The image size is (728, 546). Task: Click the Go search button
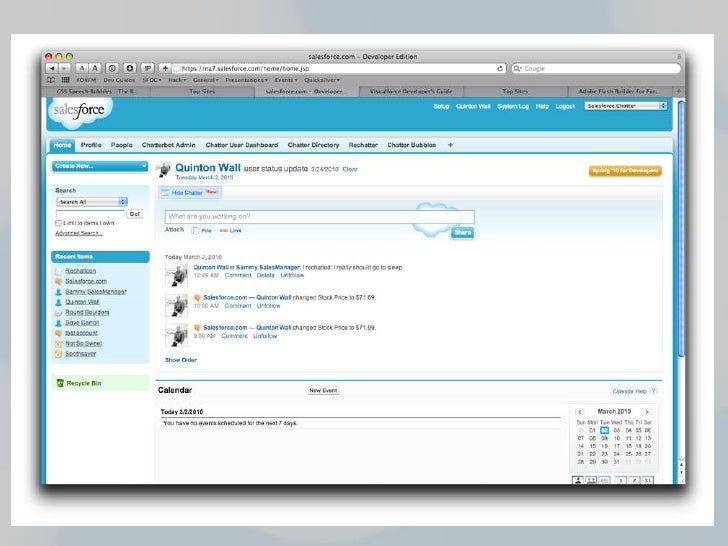click(x=135, y=214)
